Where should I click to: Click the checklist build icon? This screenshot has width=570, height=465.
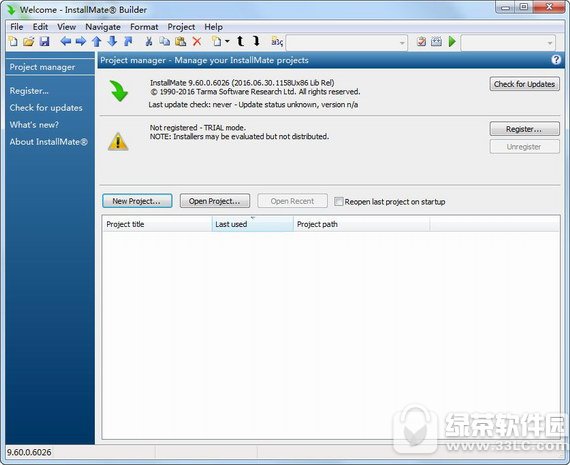point(421,41)
